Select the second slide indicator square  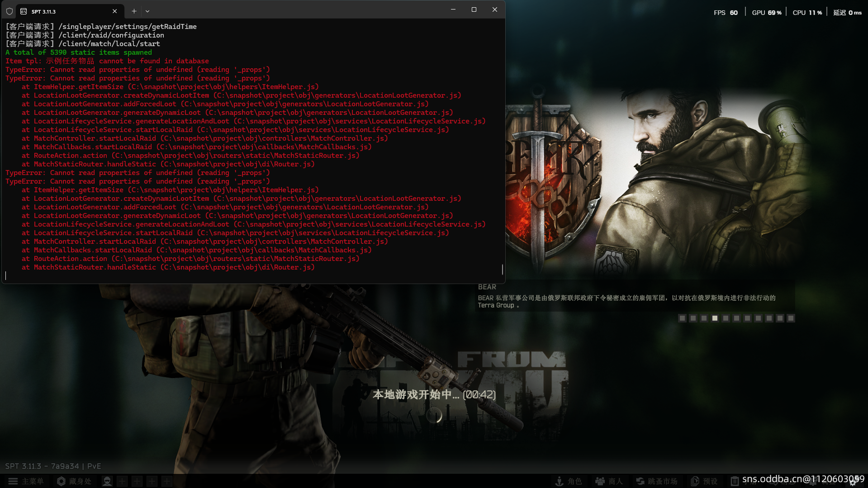coord(693,318)
